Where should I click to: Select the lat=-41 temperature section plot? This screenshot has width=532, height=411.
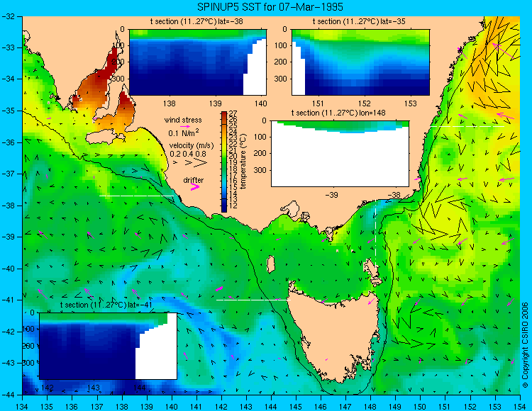coord(109,346)
